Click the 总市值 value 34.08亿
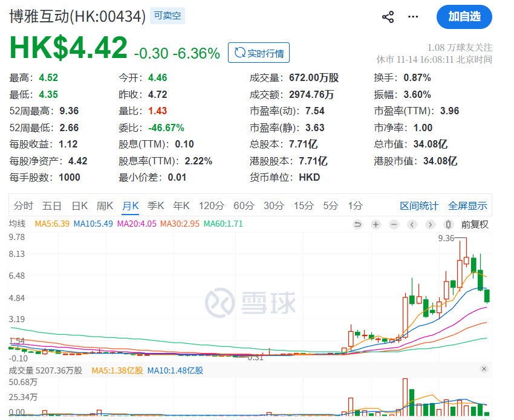The width and height of the screenshot is (514, 420). pos(431,144)
